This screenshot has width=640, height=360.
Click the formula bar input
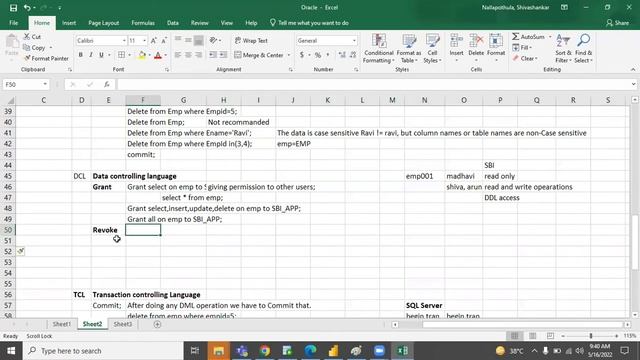pyautogui.click(x=372, y=84)
